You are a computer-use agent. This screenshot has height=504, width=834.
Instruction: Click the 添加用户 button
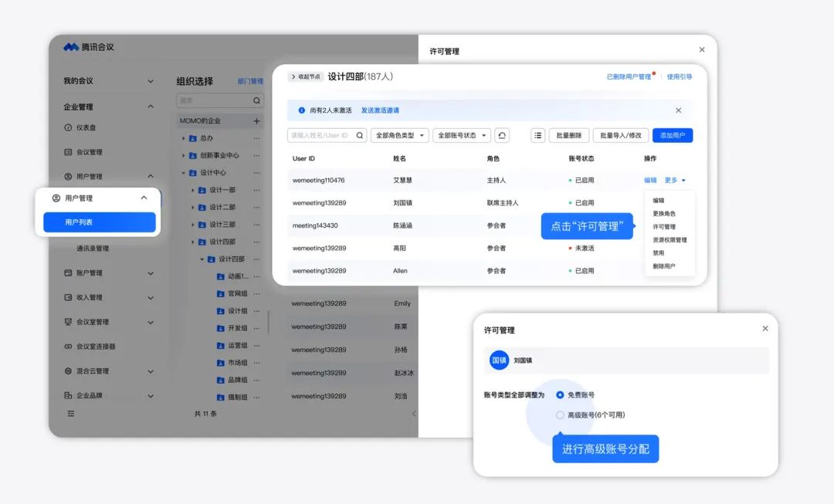672,135
